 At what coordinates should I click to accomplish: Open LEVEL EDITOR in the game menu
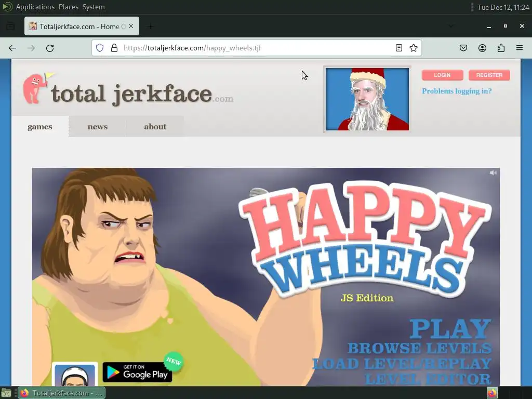pyautogui.click(x=428, y=379)
